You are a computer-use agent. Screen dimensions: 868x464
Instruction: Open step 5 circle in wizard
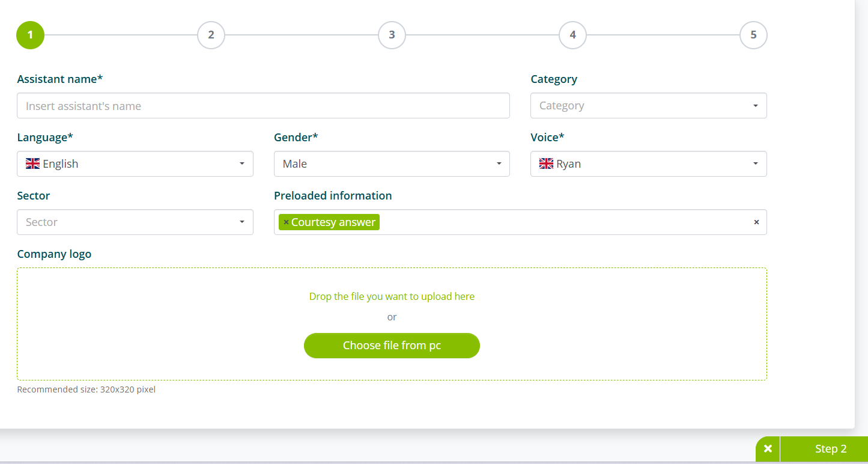[x=753, y=35]
